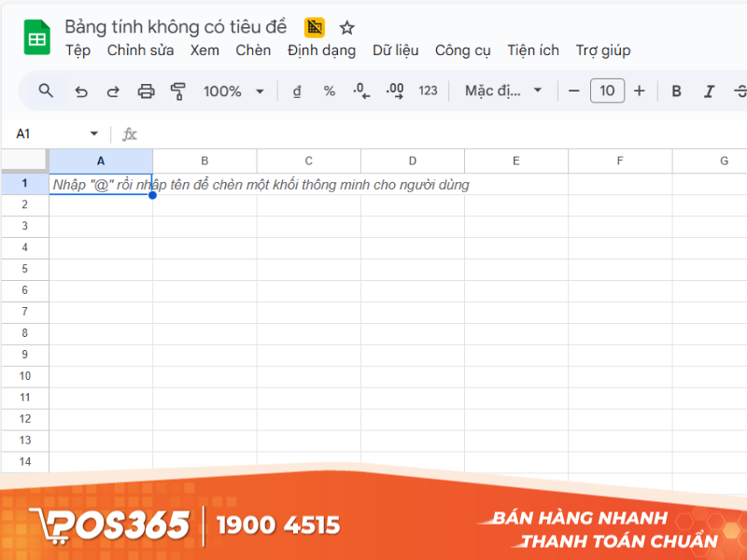This screenshot has width=747, height=560.
Task: Open the 123 number format menu
Action: [x=428, y=91]
